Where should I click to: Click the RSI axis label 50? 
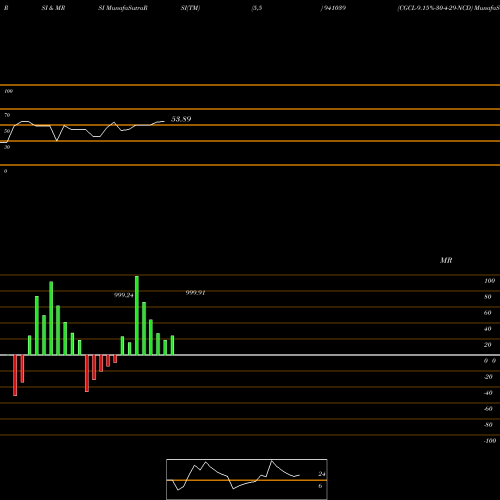coord(7,131)
